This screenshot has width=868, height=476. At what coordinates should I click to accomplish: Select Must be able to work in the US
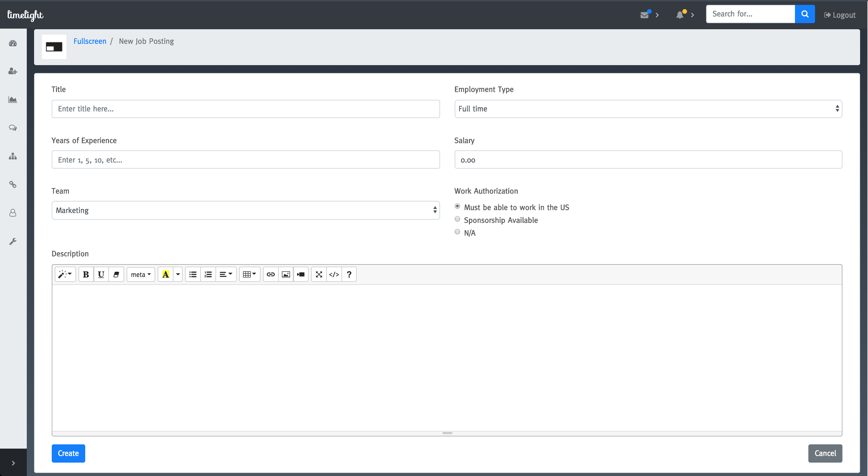click(x=457, y=206)
